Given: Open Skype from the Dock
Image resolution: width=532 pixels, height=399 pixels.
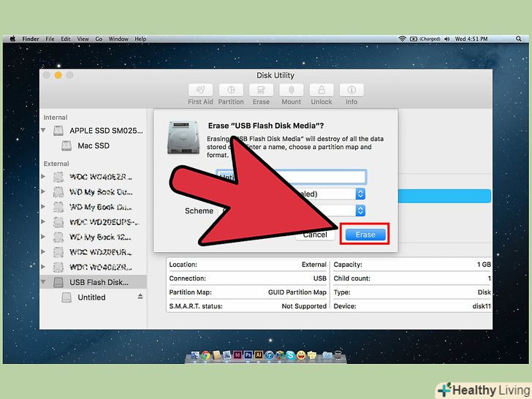Looking at the screenshot, I should pos(290,355).
